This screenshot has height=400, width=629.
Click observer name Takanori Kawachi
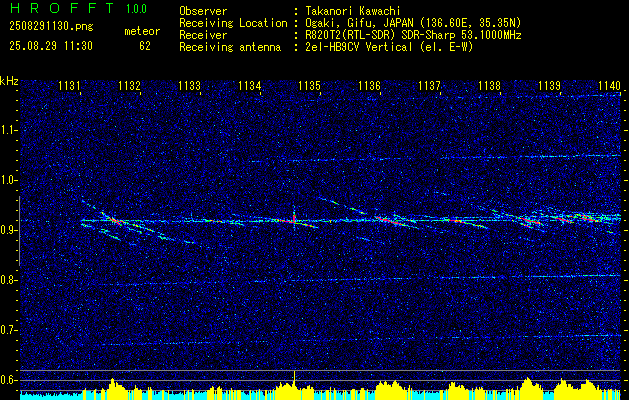point(353,11)
